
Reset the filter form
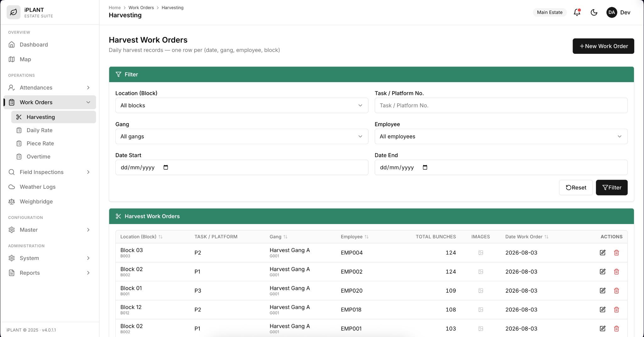(x=575, y=188)
